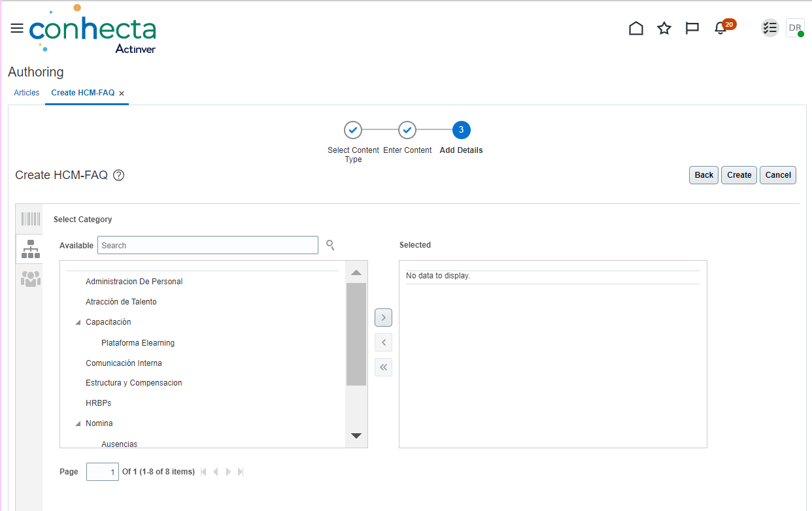Click the Home icon
Viewport: 812px width, 511px height.
coord(635,28)
